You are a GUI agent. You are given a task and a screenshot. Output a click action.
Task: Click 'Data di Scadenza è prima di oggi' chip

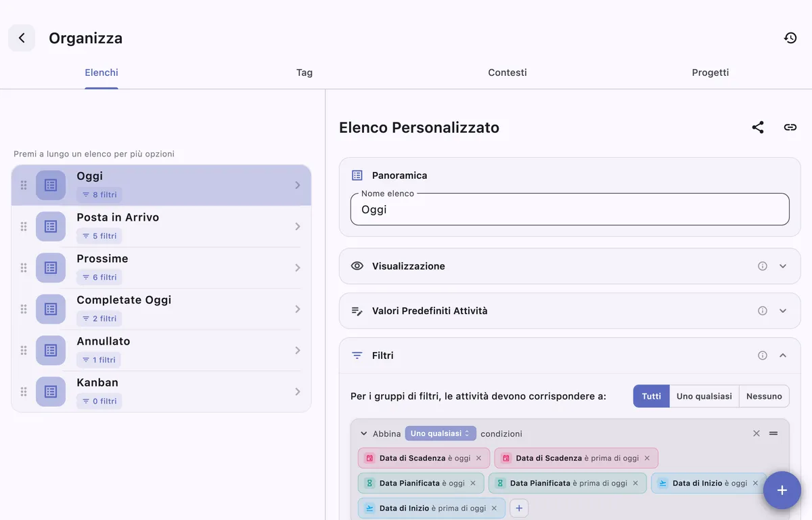[x=576, y=458]
